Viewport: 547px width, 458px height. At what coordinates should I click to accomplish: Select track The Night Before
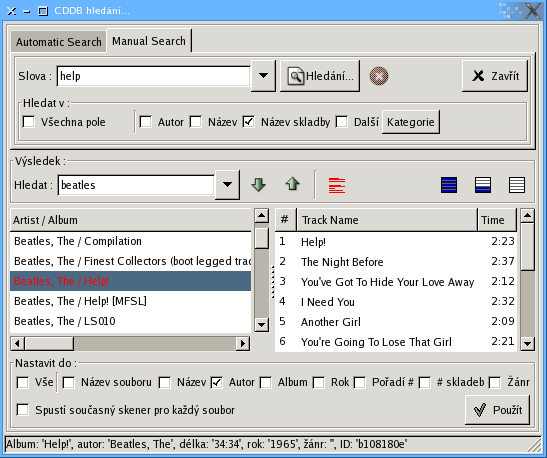[396, 262]
